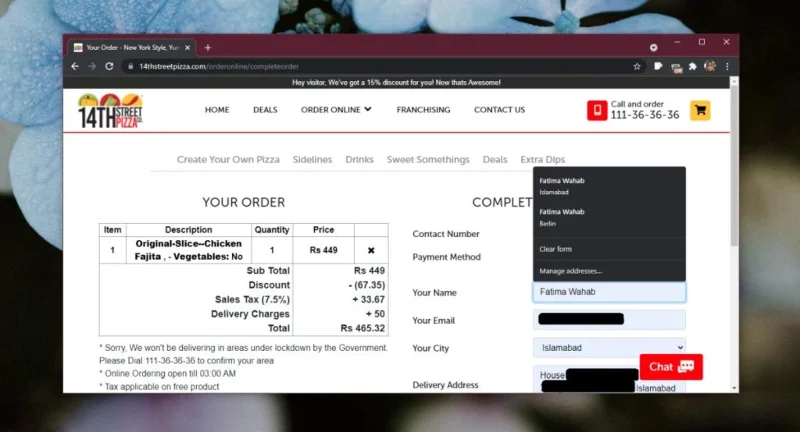Open Manage addresses in autofill popup
Viewport: 800px width, 432px height.
[x=609, y=271]
